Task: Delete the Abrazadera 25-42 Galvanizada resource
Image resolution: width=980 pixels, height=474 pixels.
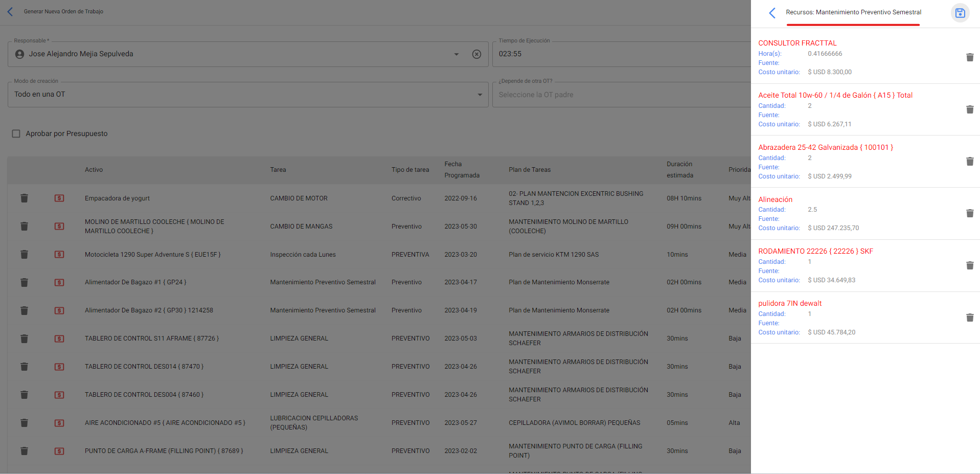Action: click(969, 162)
